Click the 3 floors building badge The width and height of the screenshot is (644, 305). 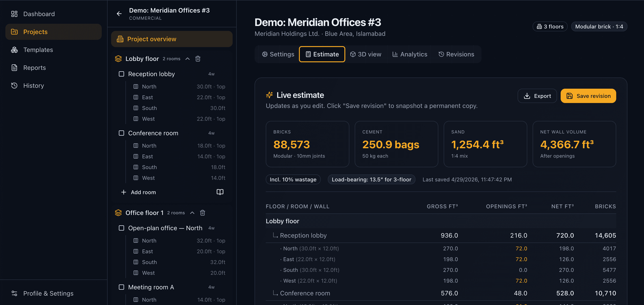[x=550, y=26]
